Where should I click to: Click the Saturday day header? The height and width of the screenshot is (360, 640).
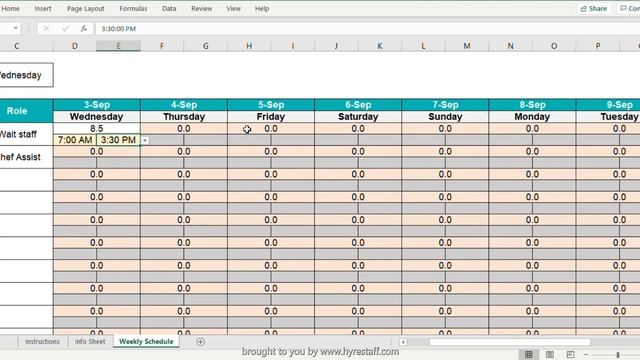(358, 117)
